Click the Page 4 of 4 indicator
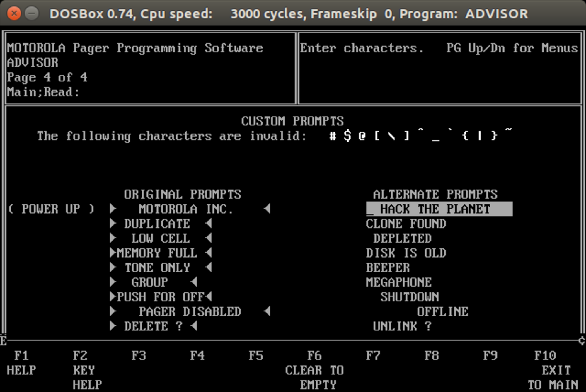 click(x=47, y=77)
